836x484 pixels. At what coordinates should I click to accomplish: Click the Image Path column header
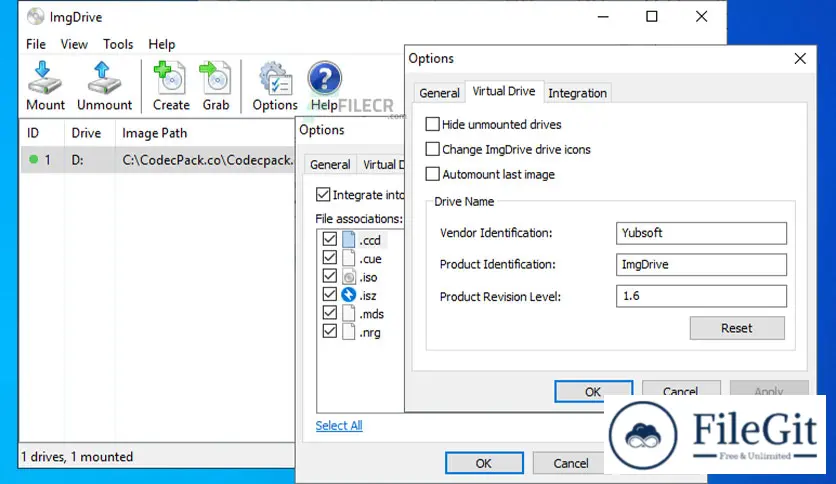click(x=205, y=133)
